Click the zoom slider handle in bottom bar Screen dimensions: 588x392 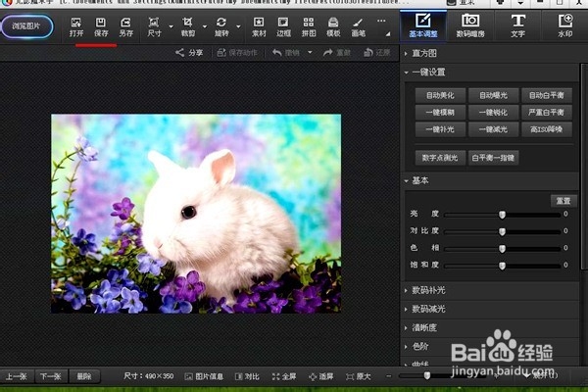point(427,375)
